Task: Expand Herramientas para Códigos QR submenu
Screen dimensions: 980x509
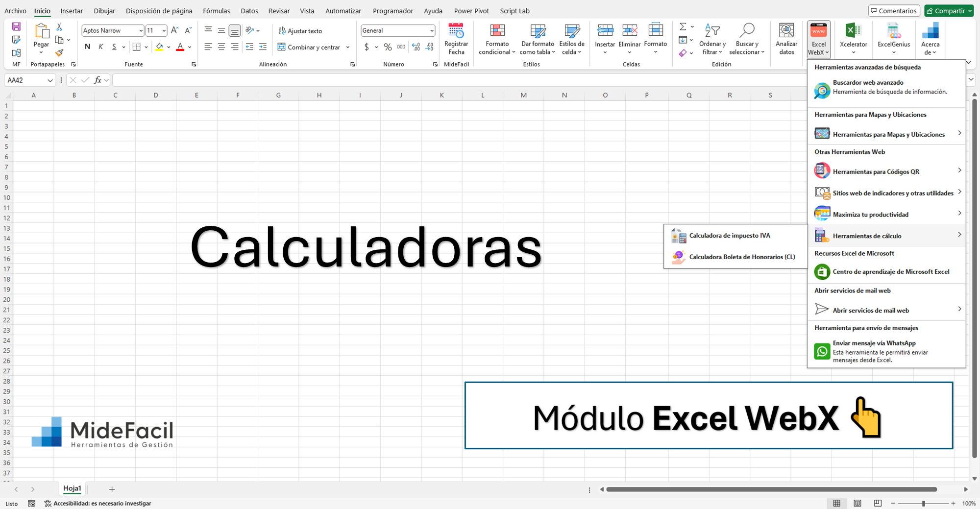Action: [x=886, y=171]
